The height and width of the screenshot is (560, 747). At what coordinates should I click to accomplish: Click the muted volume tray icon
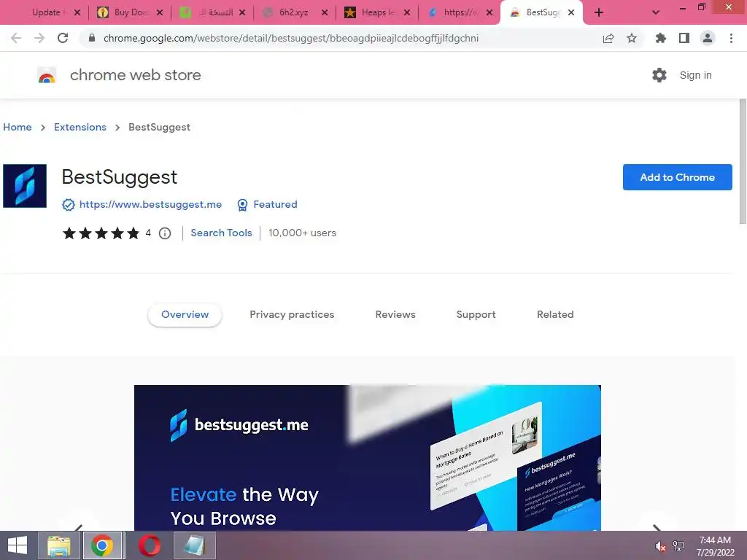click(660, 546)
